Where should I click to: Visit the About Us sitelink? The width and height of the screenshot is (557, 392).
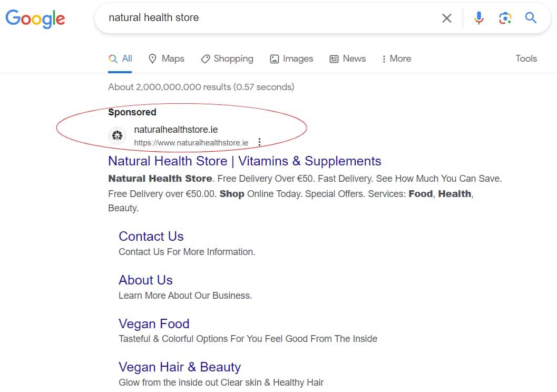click(x=145, y=280)
